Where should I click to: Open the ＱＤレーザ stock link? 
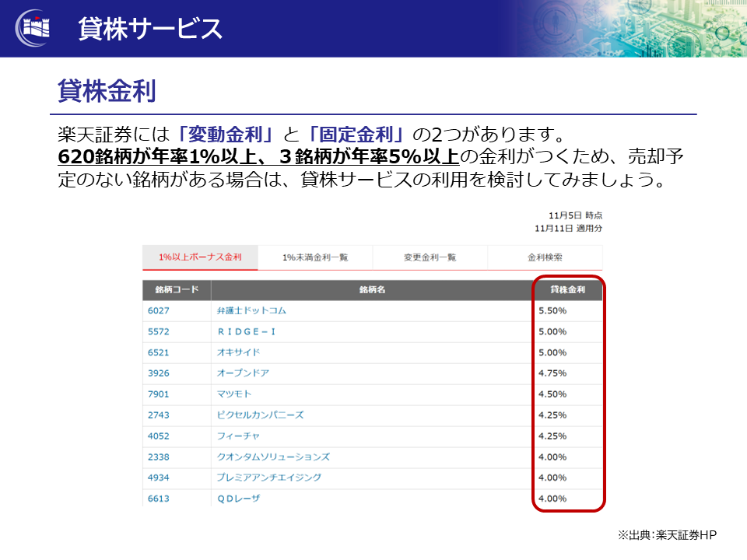point(239,498)
